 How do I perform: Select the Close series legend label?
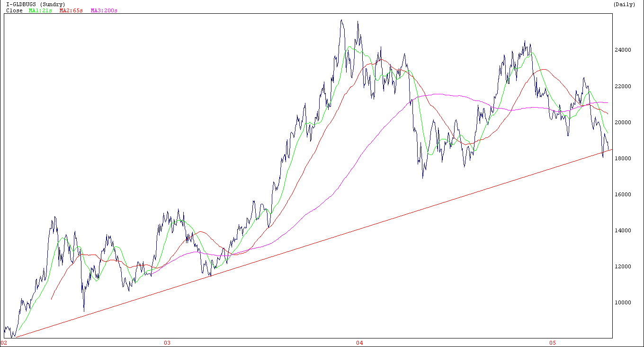[x=14, y=10]
